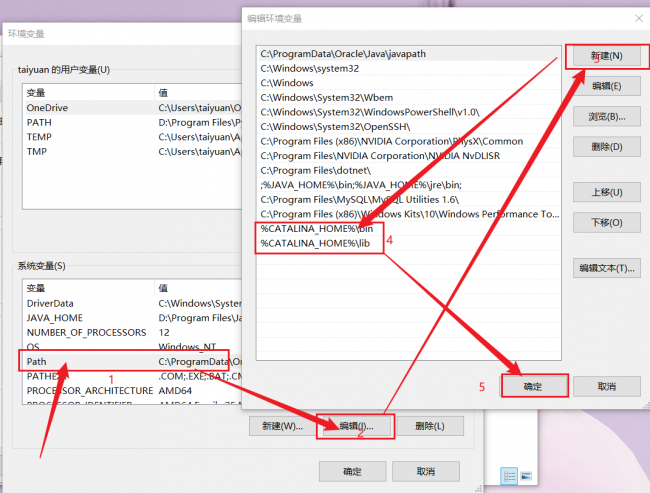Select the C:\Windows\system32 entry
The height and width of the screenshot is (493, 650).
click(409, 68)
